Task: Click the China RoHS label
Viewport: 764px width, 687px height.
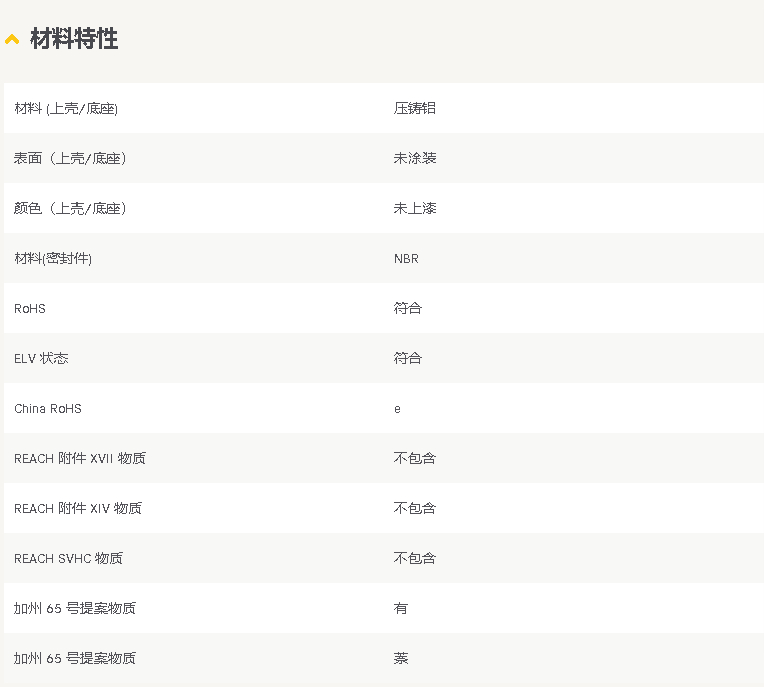Action: (48, 409)
